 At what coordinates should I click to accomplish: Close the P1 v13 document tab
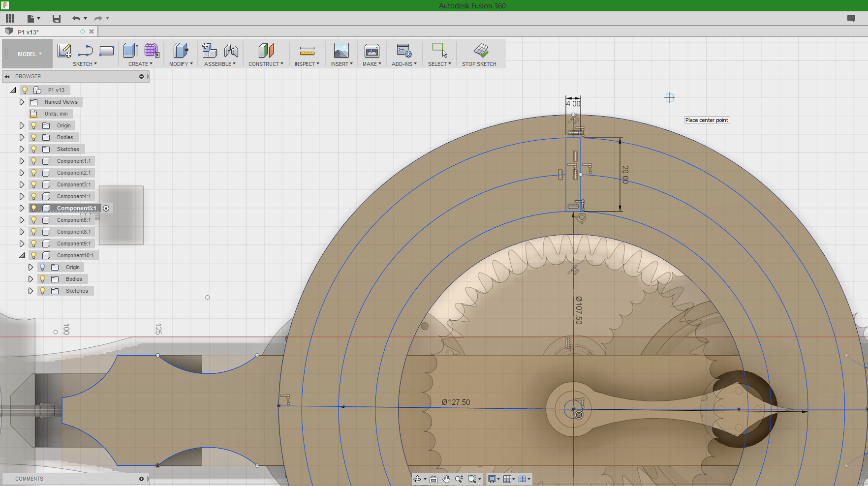click(x=92, y=31)
